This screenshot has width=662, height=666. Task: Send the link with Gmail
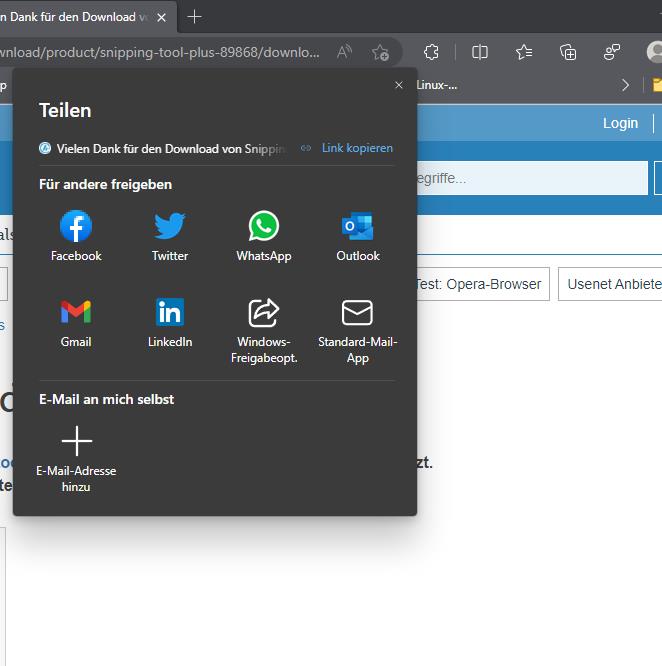[x=76, y=322]
